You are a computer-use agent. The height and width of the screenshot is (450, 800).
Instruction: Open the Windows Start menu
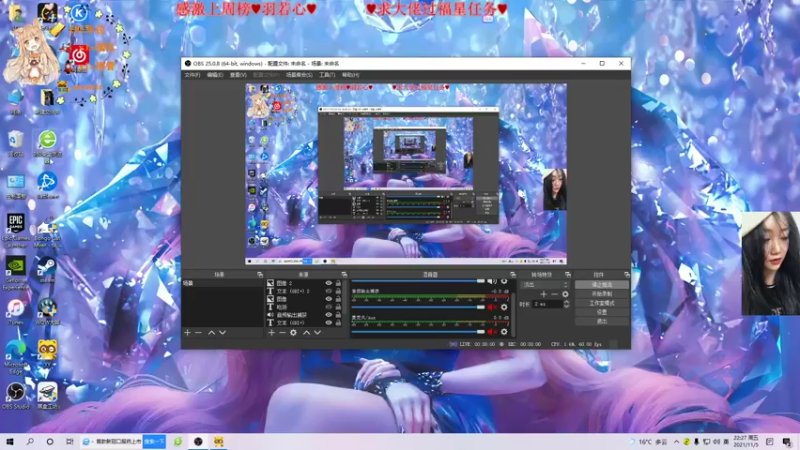click(x=10, y=441)
